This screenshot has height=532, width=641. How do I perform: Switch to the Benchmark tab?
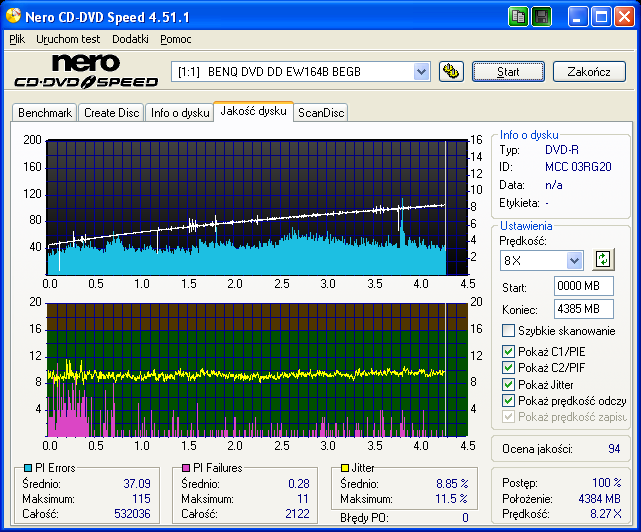pyautogui.click(x=45, y=112)
